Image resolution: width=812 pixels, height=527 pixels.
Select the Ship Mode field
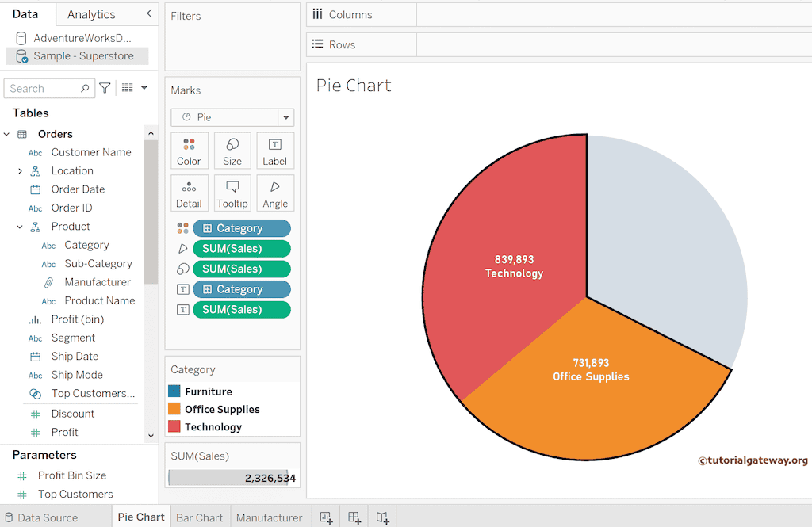click(x=77, y=376)
